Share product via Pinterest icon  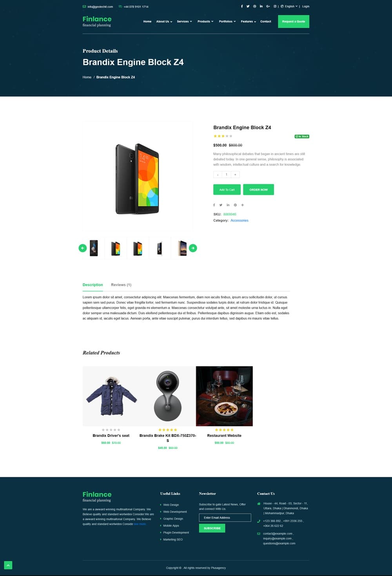pos(235,205)
